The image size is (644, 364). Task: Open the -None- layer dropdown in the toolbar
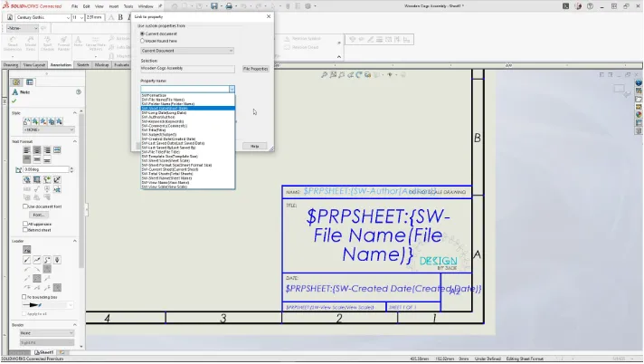(23, 28)
